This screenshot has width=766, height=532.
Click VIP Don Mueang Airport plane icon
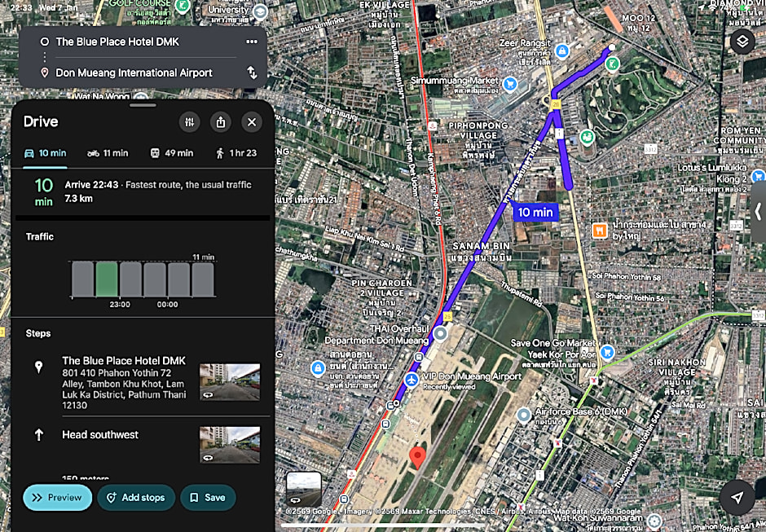(x=412, y=380)
